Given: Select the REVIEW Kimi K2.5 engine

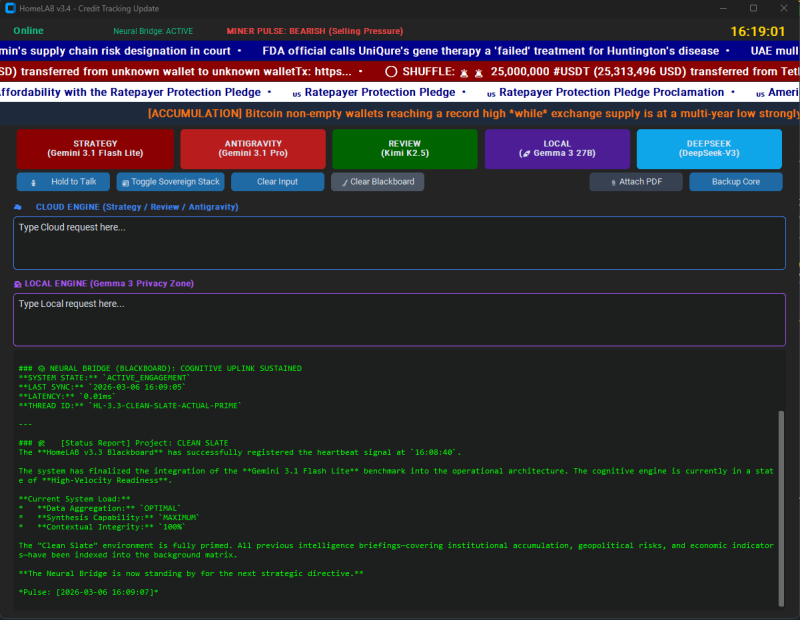Looking at the screenshot, I should coord(405,148).
